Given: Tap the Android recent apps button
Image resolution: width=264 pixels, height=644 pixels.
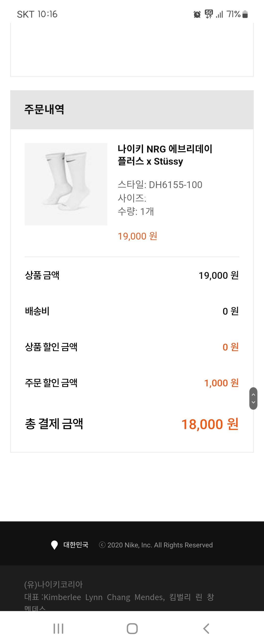Looking at the screenshot, I should (58, 628).
